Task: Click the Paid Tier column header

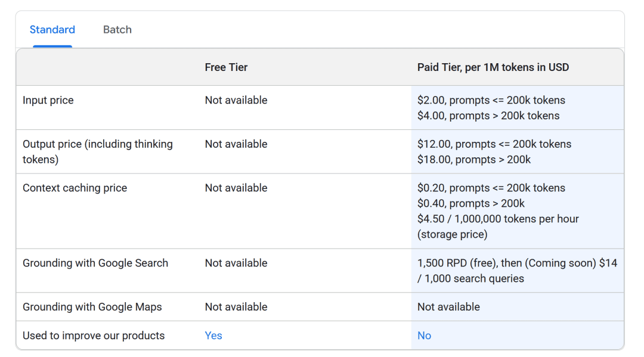Action: pos(493,67)
